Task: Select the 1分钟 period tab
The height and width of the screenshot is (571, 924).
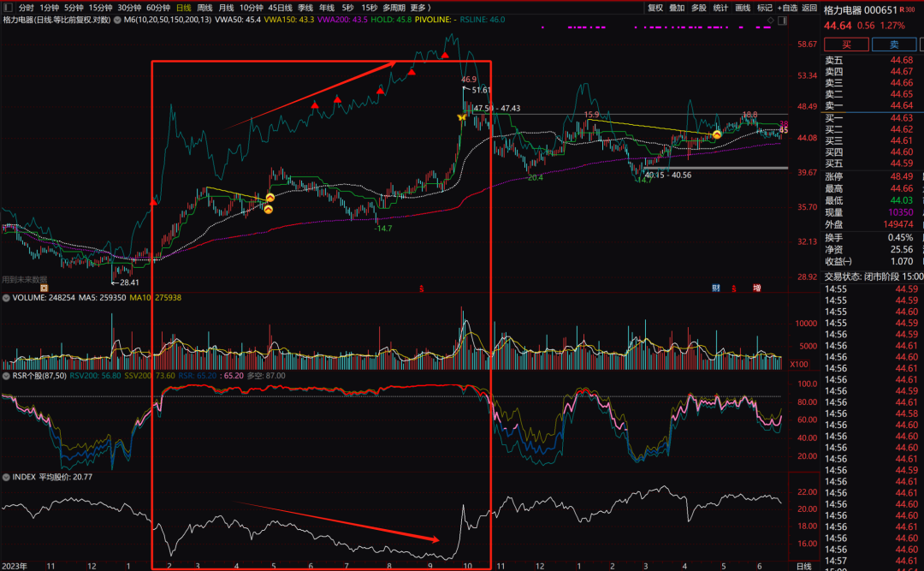Action: [49, 8]
